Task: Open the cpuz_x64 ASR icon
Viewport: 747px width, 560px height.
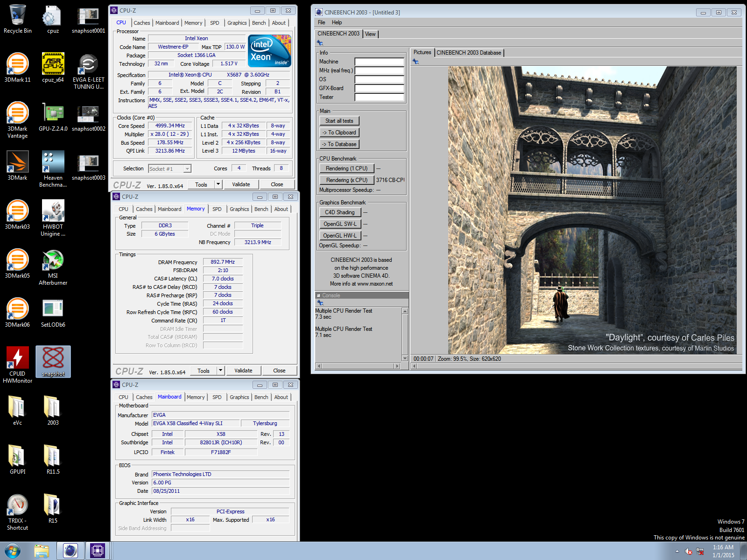Action: point(53,68)
